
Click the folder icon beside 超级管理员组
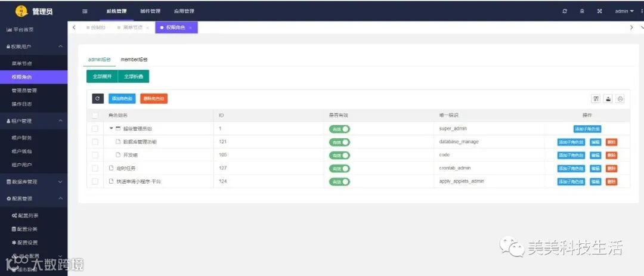pyautogui.click(x=118, y=129)
